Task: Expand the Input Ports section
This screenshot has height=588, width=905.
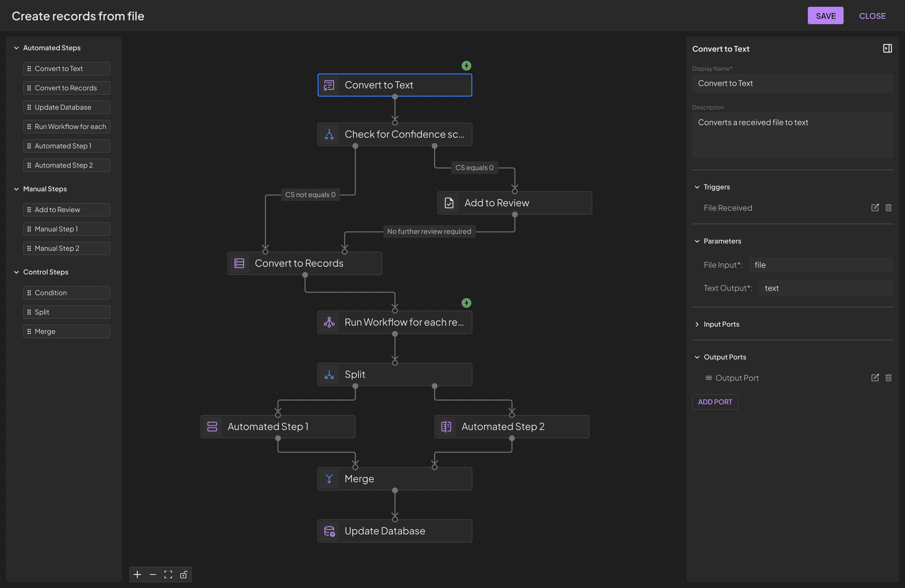Action: click(x=697, y=324)
